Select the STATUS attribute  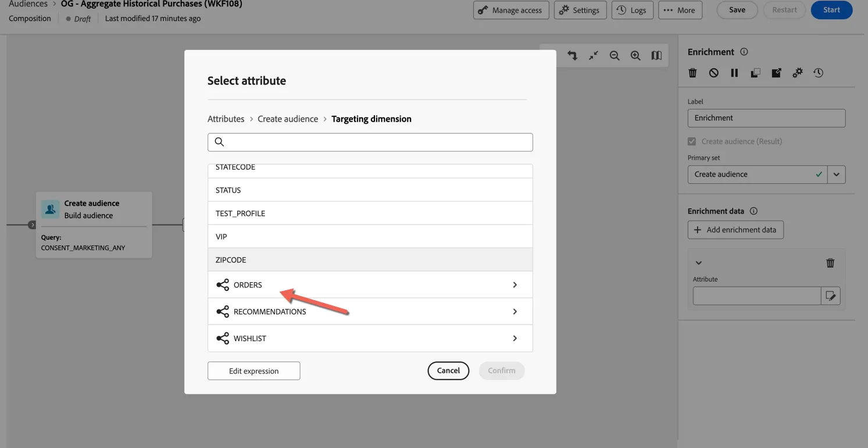click(x=370, y=190)
